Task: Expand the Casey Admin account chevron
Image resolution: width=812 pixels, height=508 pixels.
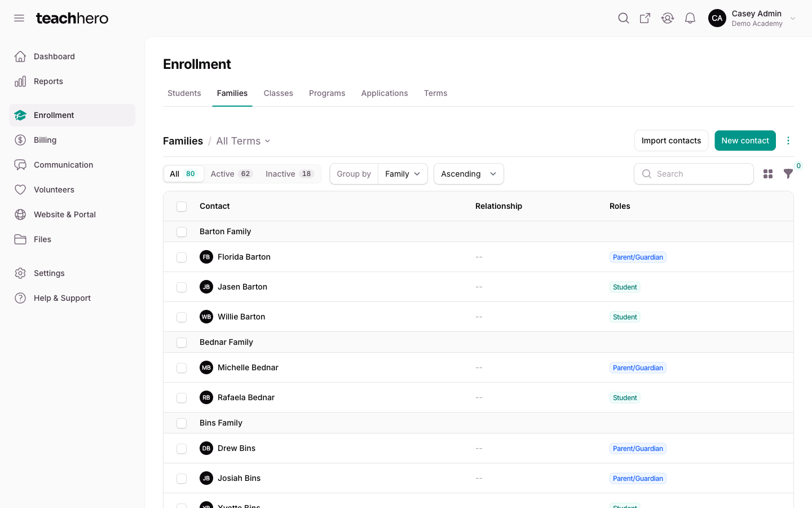Action: pyautogui.click(x=793, y=19)
